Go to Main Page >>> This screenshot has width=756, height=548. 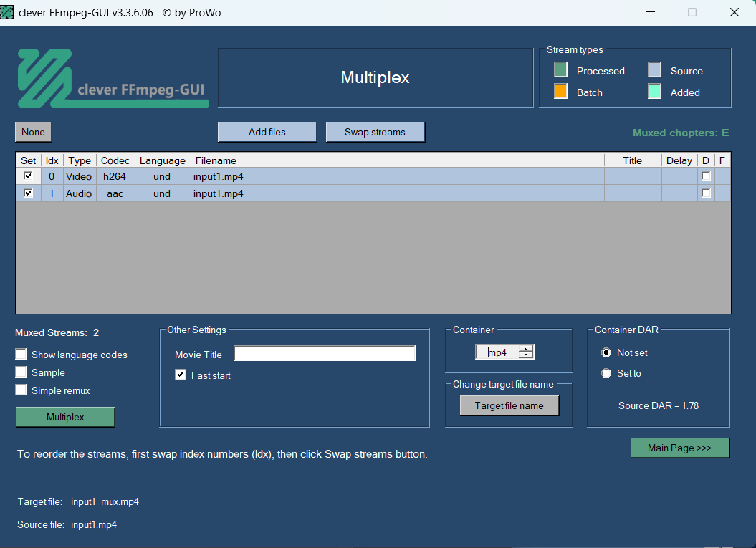pos(680,448)
